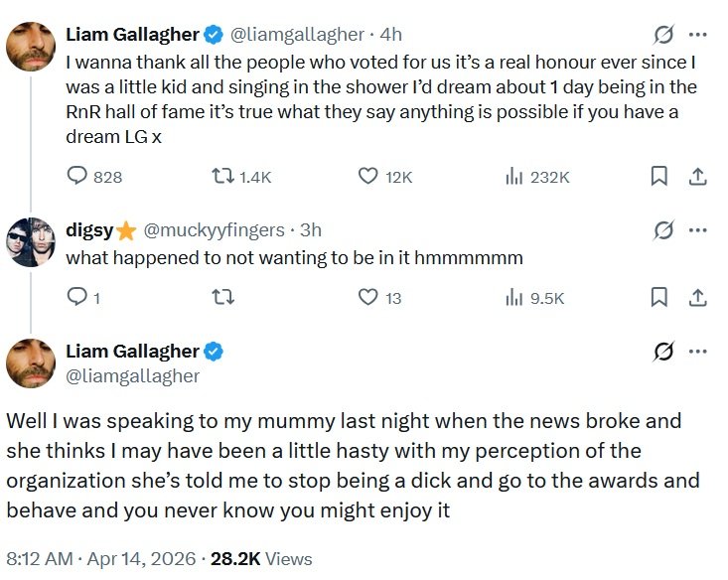
Task: Share Liam Gallagher's first tweet
Action: click(697, 176)
